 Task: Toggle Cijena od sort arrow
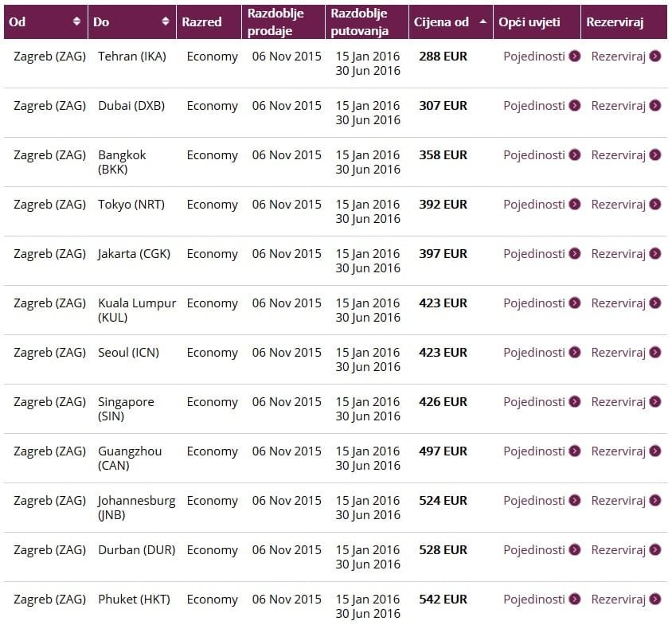483,21
